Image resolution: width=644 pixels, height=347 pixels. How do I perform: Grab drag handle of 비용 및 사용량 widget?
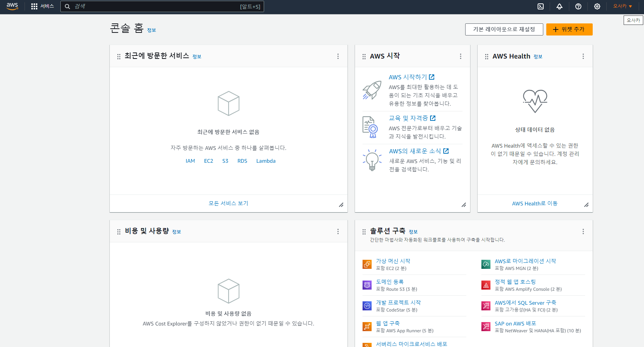(x=119, y=231)
